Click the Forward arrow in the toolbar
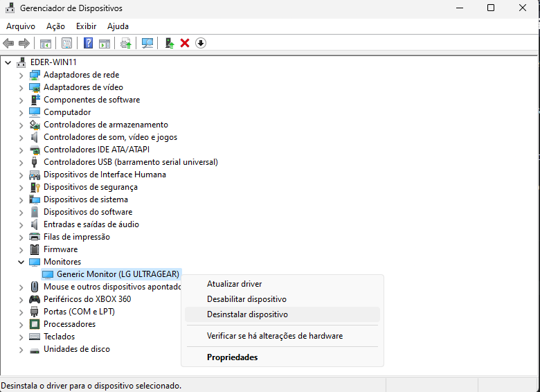This screenshot has width=540, height=392. pos(24,44)
